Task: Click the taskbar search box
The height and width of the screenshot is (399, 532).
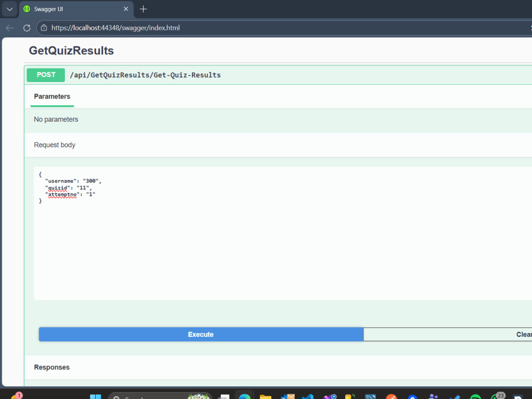Action: click(x=160, y=396)
